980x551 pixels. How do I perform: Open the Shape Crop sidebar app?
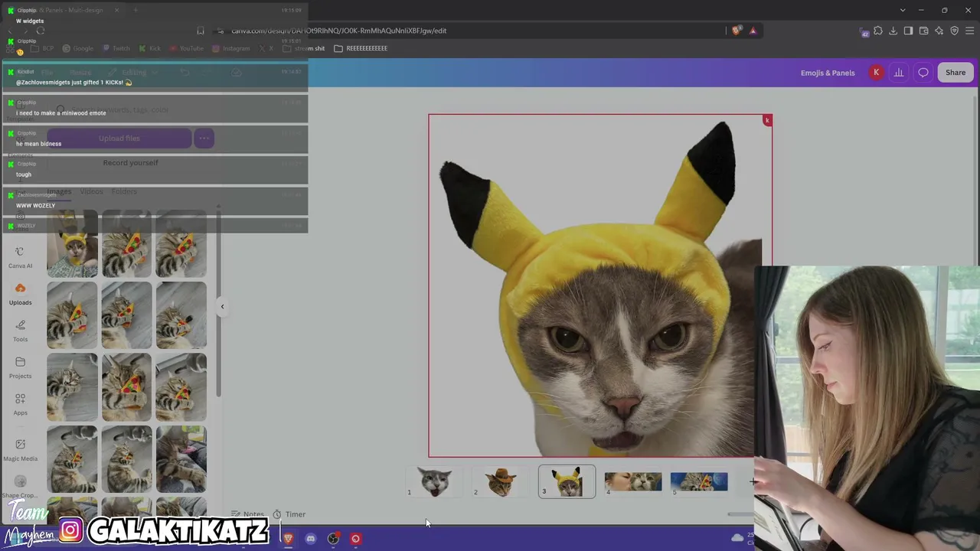coord(20,486)
